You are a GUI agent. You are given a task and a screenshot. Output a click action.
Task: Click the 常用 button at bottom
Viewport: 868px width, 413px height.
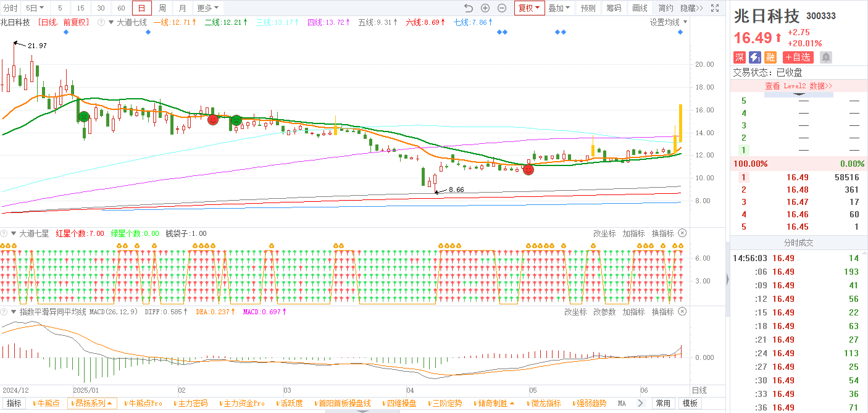point(663,403)
